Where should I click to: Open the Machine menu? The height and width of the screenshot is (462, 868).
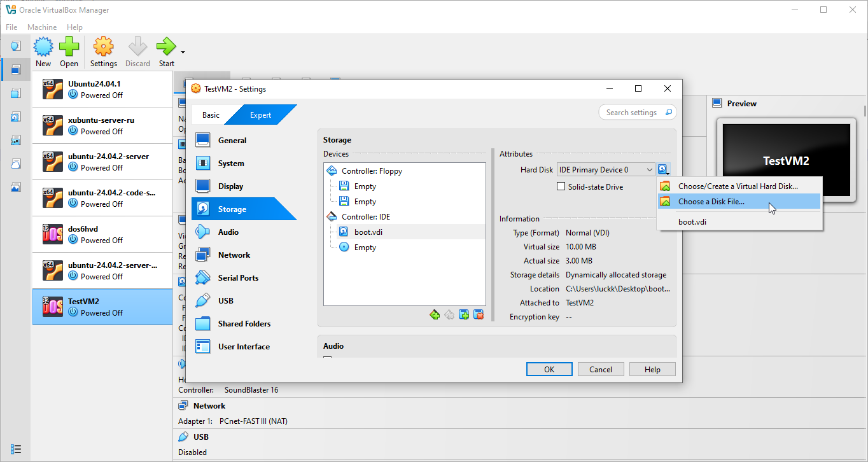click(41, 27)
